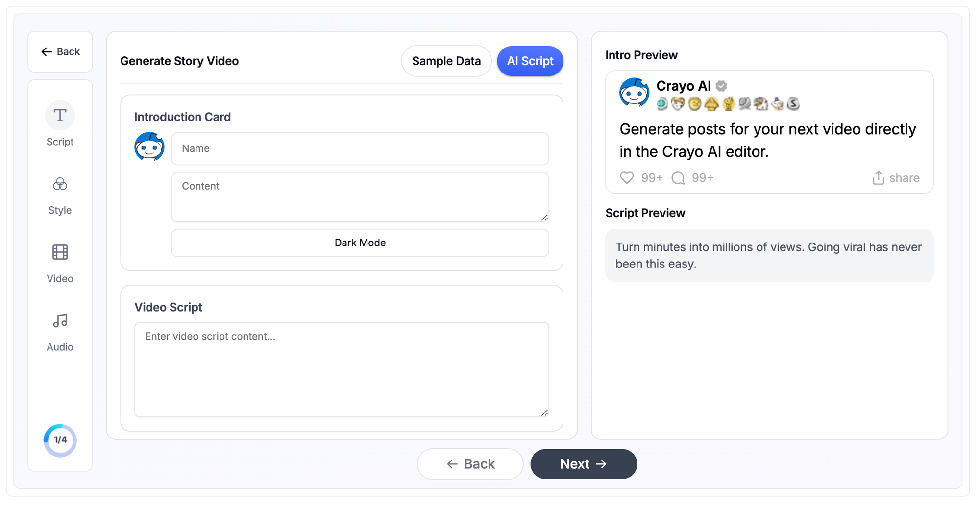Focus the Name input field
This screenshot has width=980, height=510.
click(x=360, y=148)
